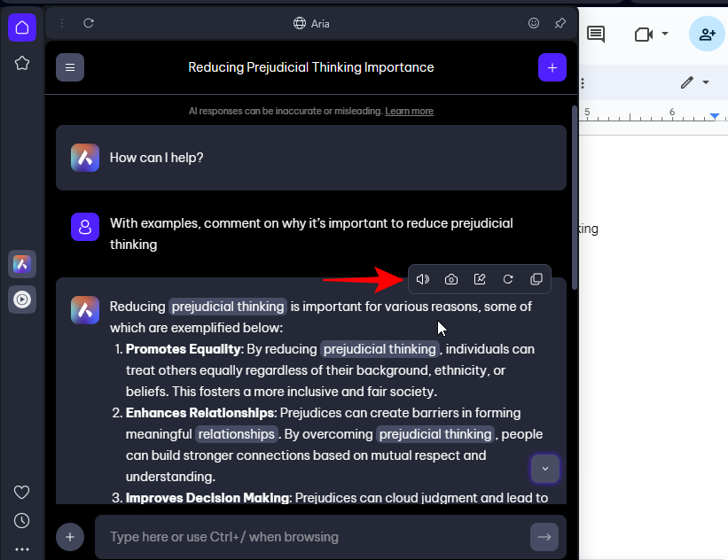The height and width of the screenshot is (560, 728).
Task: Click the camera screenshot icon in response toolbar
Action: coord(451,279)
